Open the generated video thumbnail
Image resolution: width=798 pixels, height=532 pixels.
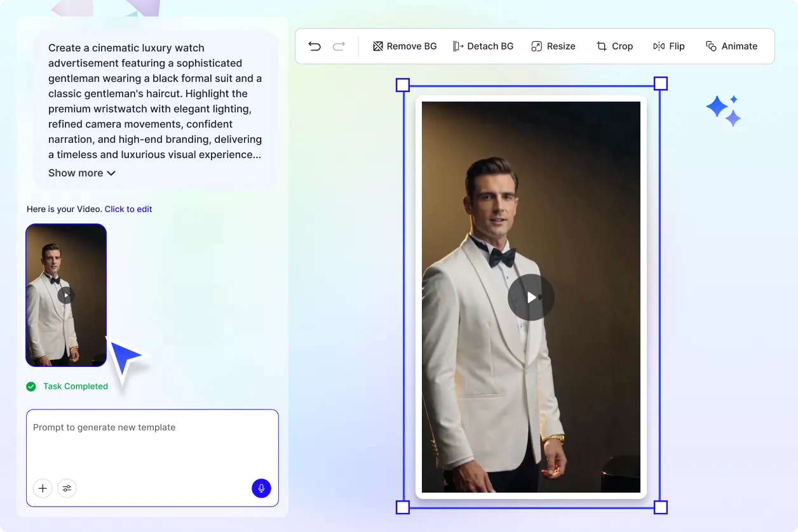[66, 295]
